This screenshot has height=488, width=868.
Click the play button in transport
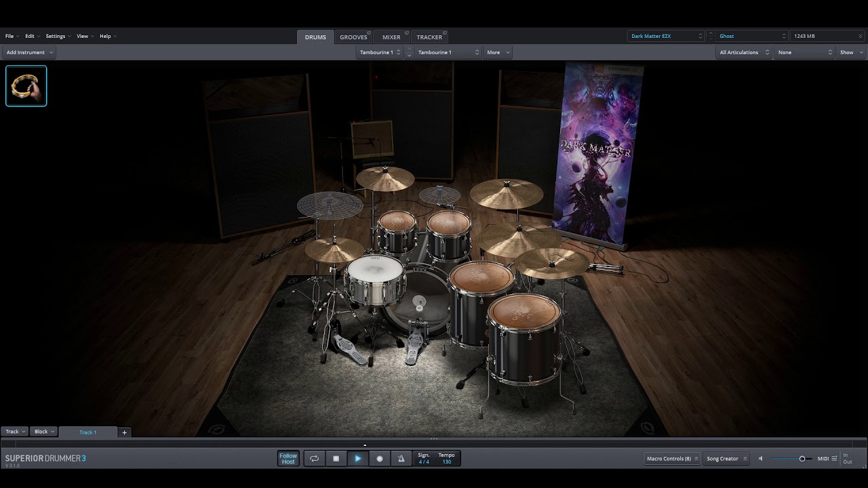pos(357,459)
